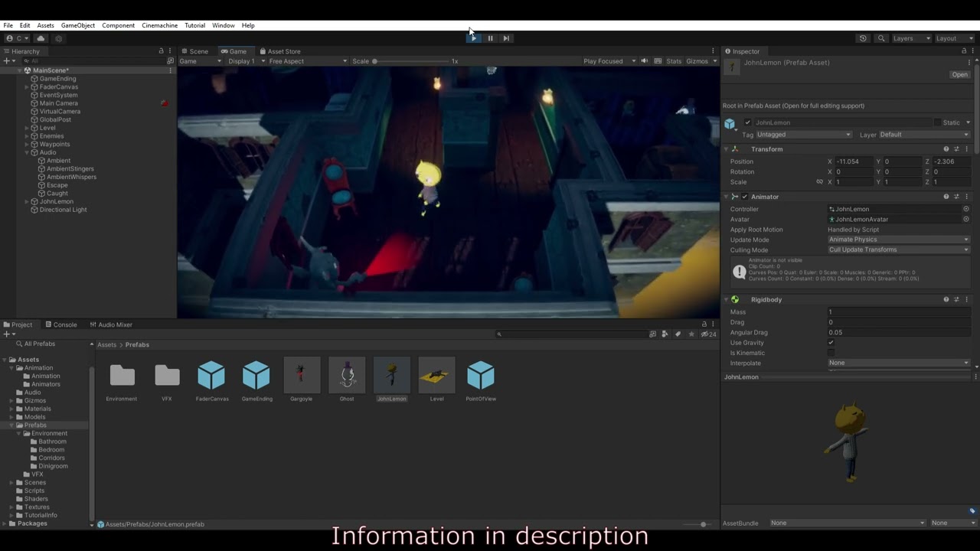The height and width of the screenshot is (551, 980).
Task: Open the File menu
Action: pos(8,25)
